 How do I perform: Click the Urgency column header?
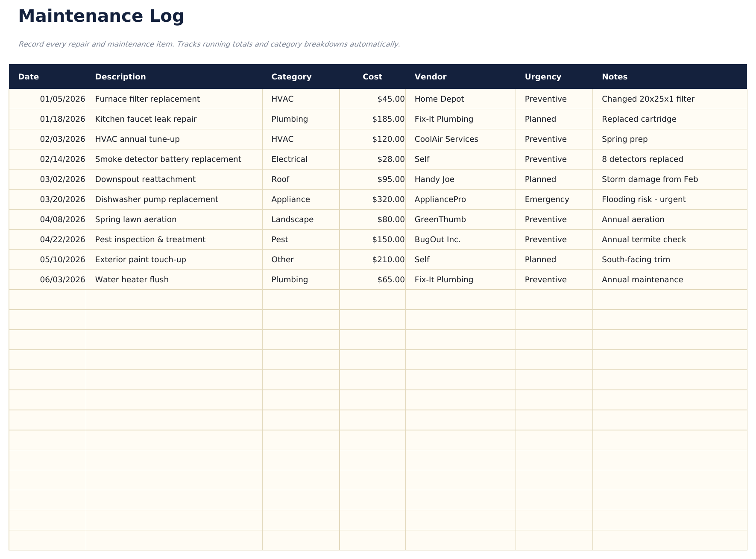[543, 76]
